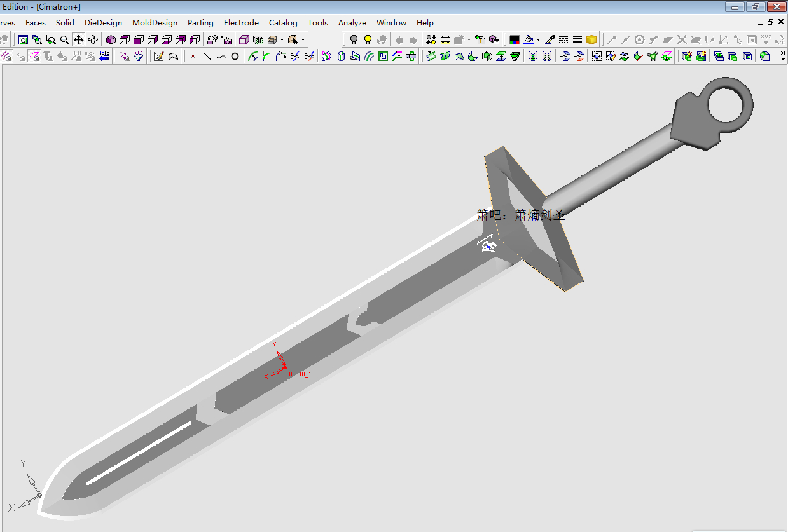The height and width of the screenshot is (532, 788).
Task: Click the Measure ruler icon
Action: (x=445, y=39)
